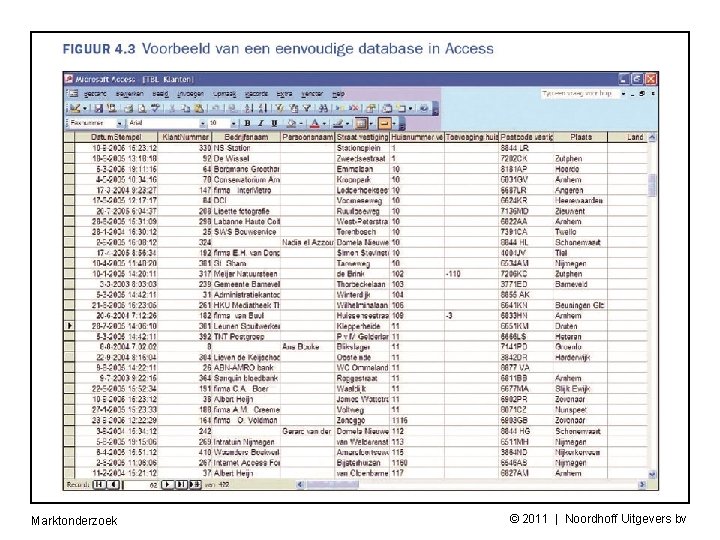The width and height of the screenshot is (720, 540).
Task: Apply Filter by Selection icon
Action: coord(279,108)
